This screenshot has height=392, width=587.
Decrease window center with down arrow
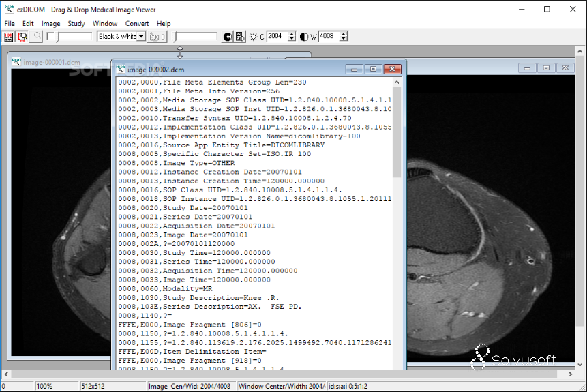(292, 39)
